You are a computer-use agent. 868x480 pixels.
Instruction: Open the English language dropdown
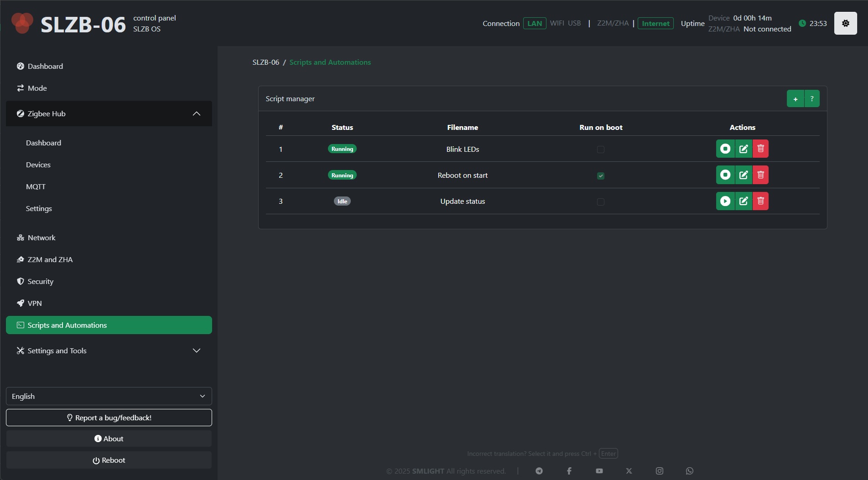109,396
